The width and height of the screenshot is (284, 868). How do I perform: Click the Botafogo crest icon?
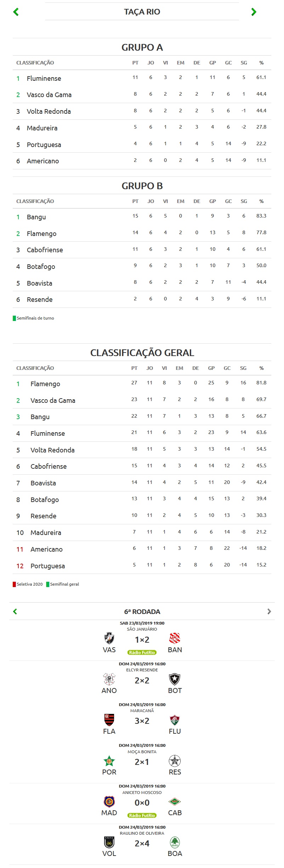pos(175,679)
